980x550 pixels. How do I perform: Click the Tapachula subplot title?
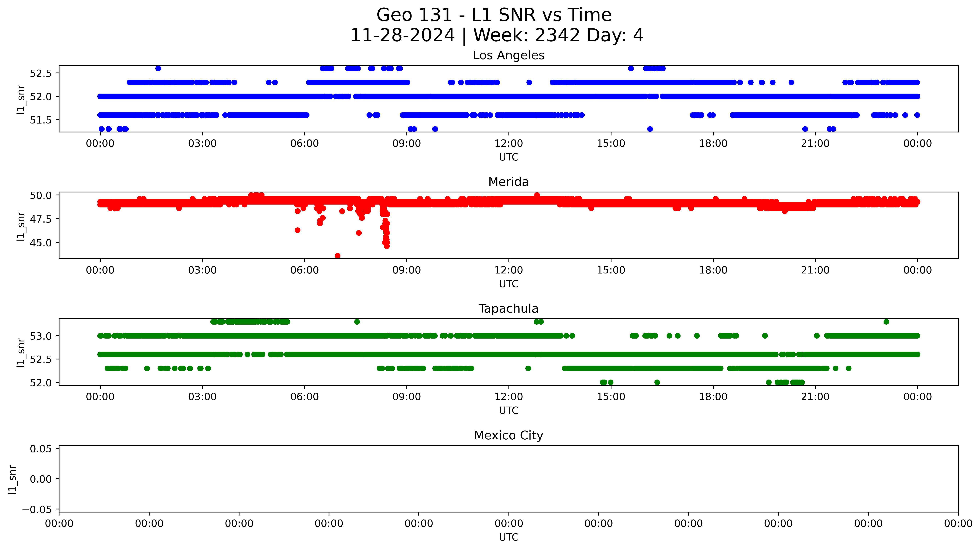point(508,309)
